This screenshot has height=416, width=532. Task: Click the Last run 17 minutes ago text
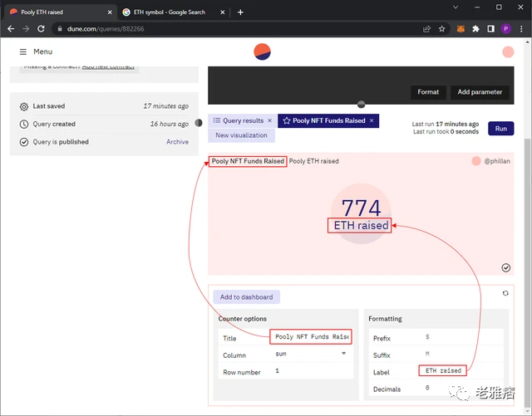pyautogui.click(x=446, y=124)
